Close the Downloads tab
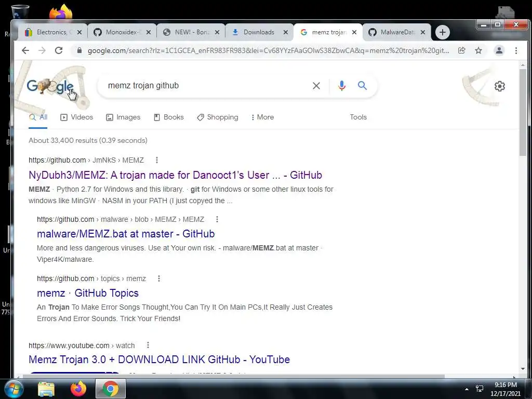 click(286, 32)
